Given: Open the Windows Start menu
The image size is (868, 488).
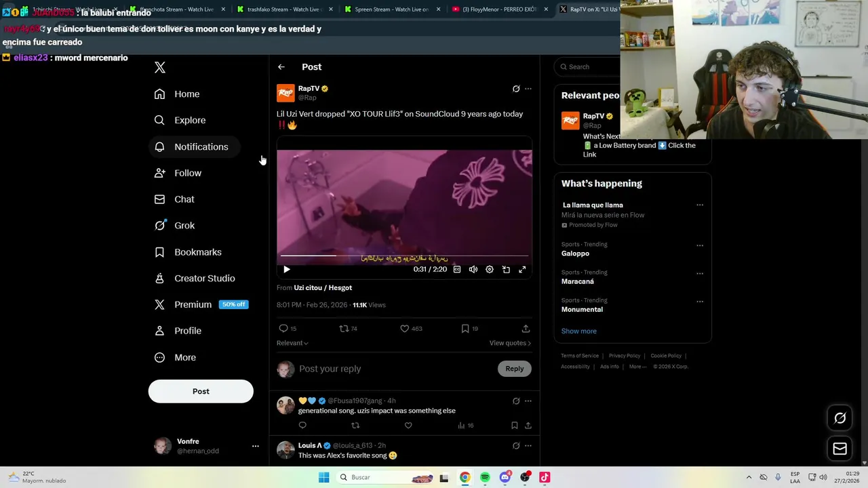Looking at the screenshot, I should [x=324, y=478].
